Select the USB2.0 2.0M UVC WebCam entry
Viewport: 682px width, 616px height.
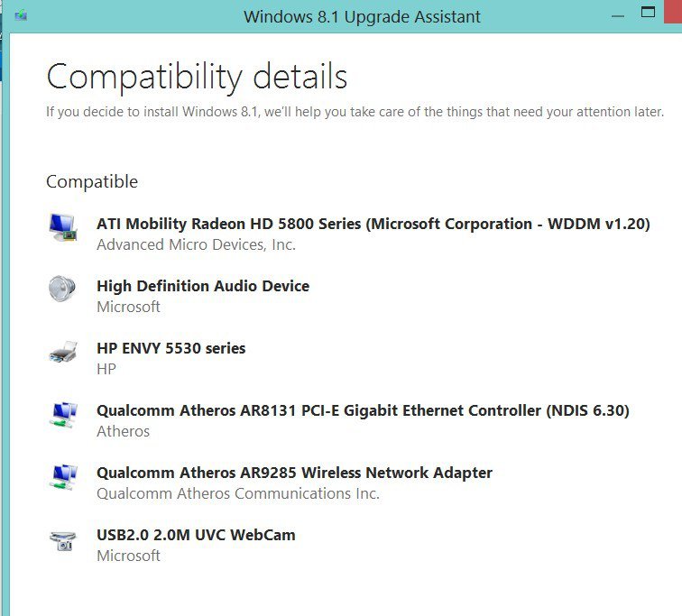point(196,535)
